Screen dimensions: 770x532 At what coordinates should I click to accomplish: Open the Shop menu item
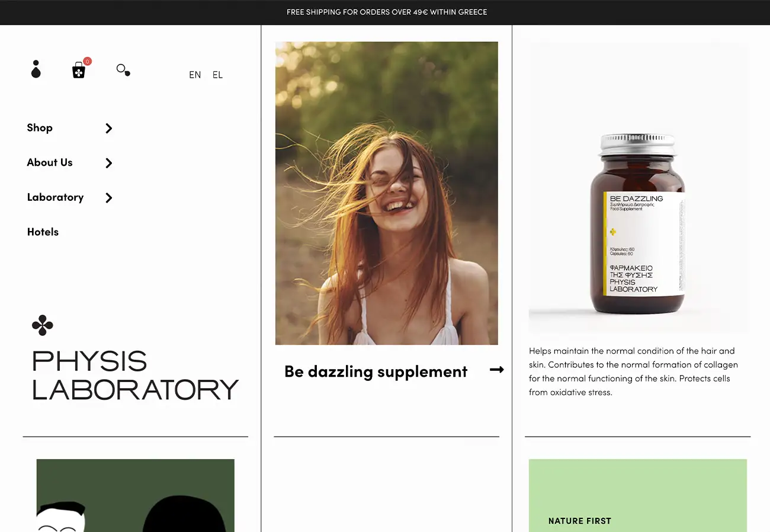[40, 128]
